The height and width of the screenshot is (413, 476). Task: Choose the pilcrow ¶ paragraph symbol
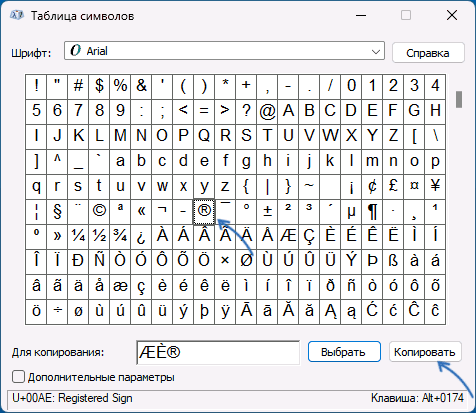tap(372, 212)
